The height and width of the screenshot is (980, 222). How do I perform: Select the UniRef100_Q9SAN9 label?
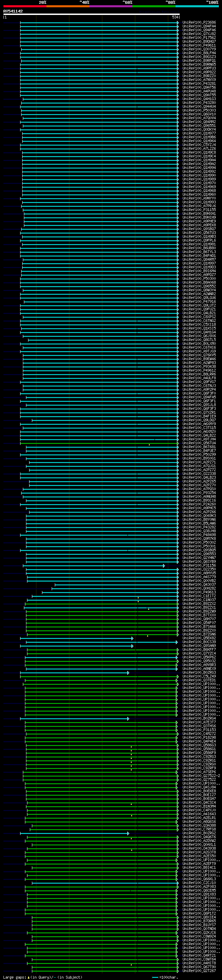[199, 646]
